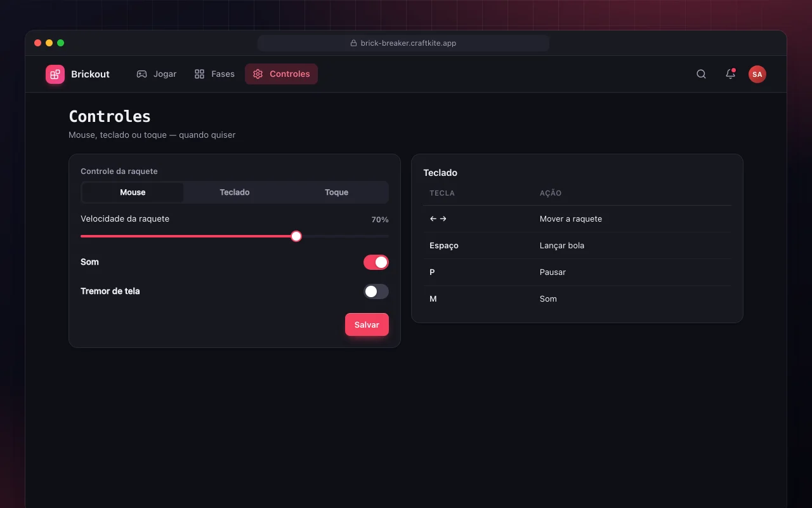The height and width of the screenshot is (508, 812).
Task: Open the SA user avatar menu
Action: [x=757, y=74]
